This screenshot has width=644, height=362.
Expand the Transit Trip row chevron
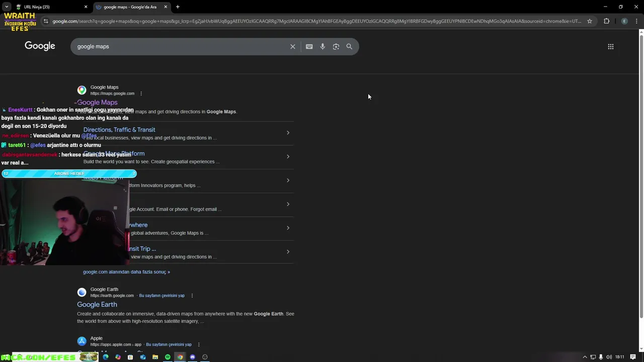tap(288, 251)
